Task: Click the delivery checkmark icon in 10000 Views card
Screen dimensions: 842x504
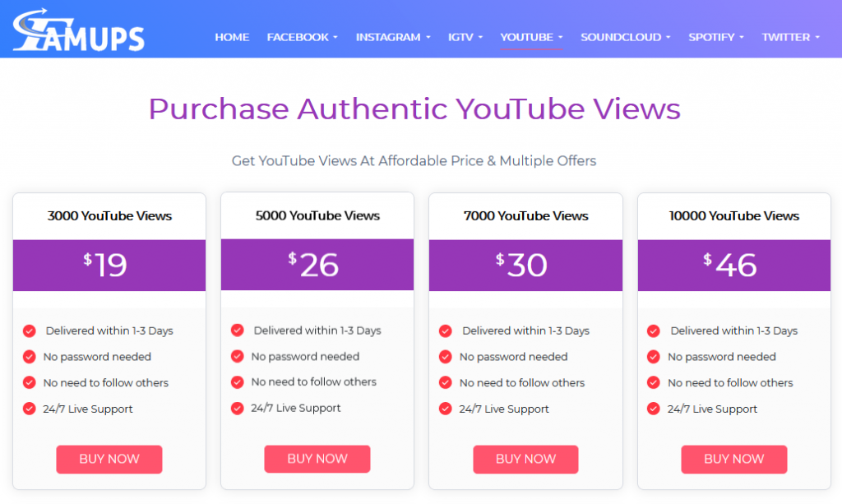Action: [654, 331]
